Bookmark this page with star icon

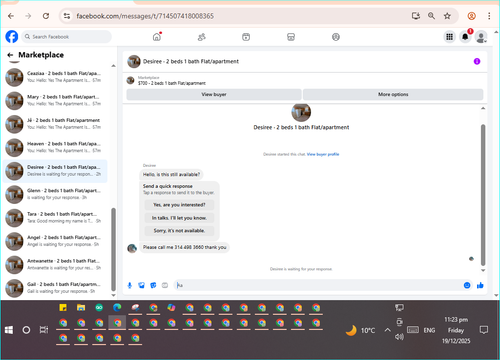pos(447,16)
